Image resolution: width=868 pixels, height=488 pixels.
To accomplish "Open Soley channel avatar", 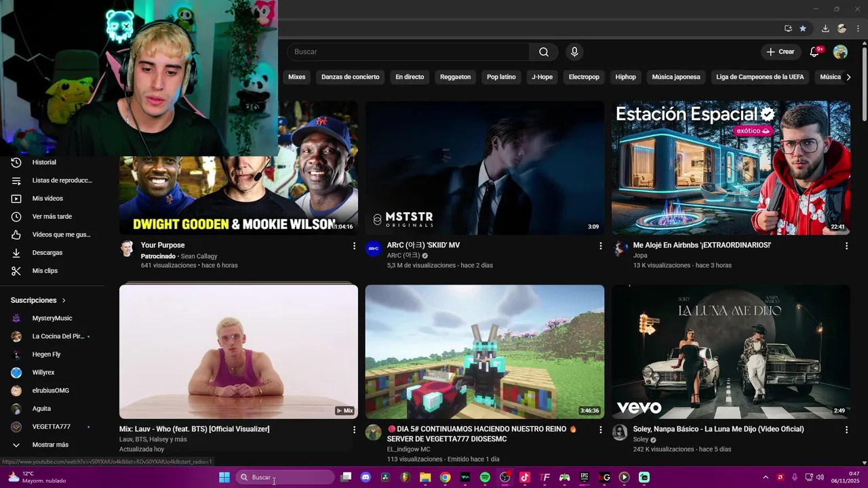I will coord(620,432).
